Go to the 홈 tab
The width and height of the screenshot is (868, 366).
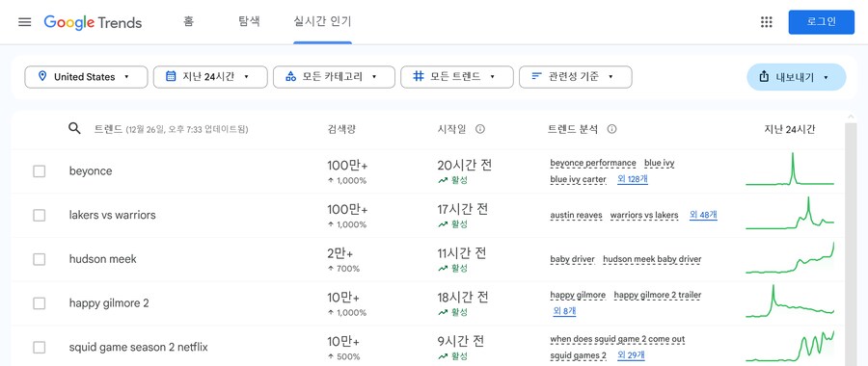pos(188,22)
